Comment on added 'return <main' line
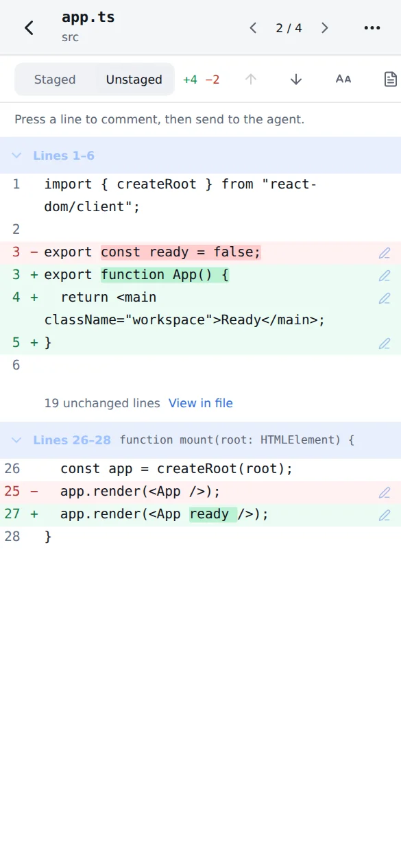The image size is (401, 868). click(385, 298)
